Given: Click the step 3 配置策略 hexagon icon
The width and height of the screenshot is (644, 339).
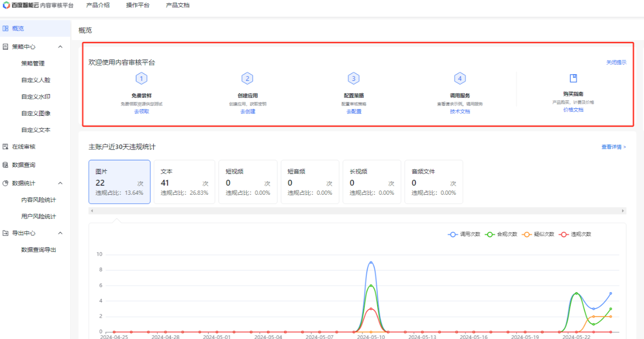Looking at the screenshot, I should [354, 78].
